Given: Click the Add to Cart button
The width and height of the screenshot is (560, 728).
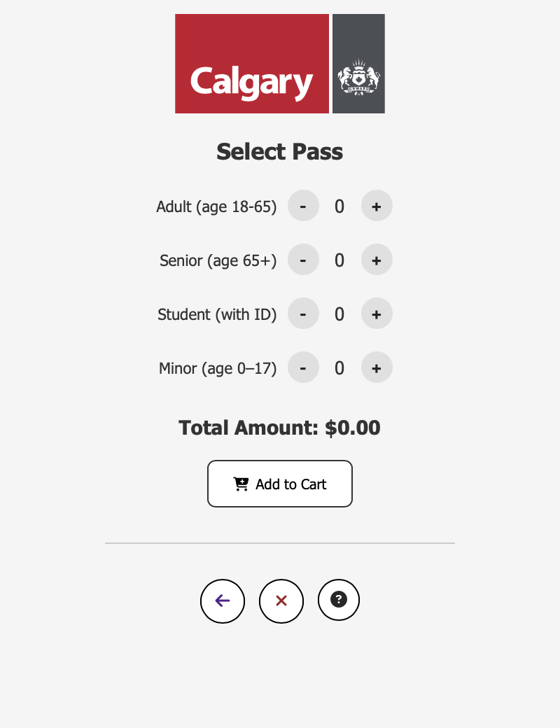Looking at the screenshot, I should pos(280,484).
